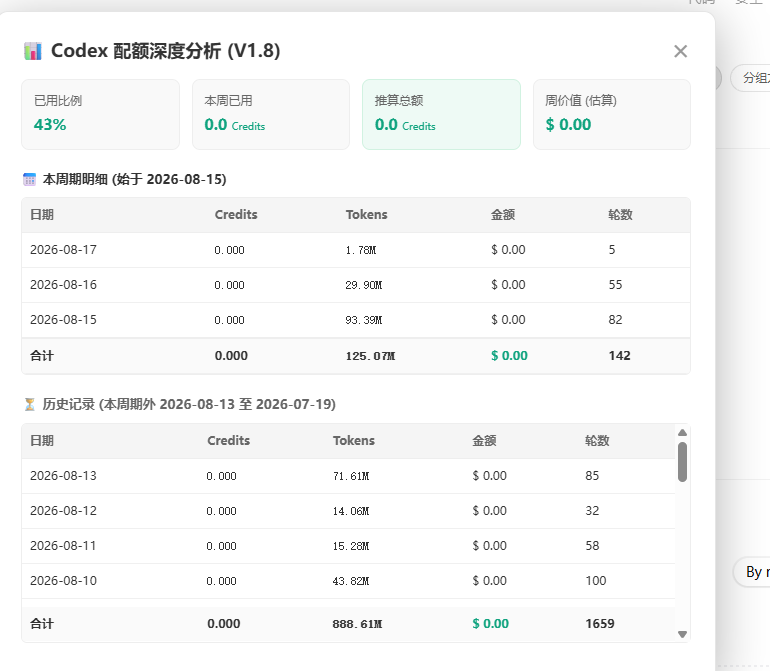Click the 14.06M tokens value
770x671 pixels.
351,511
